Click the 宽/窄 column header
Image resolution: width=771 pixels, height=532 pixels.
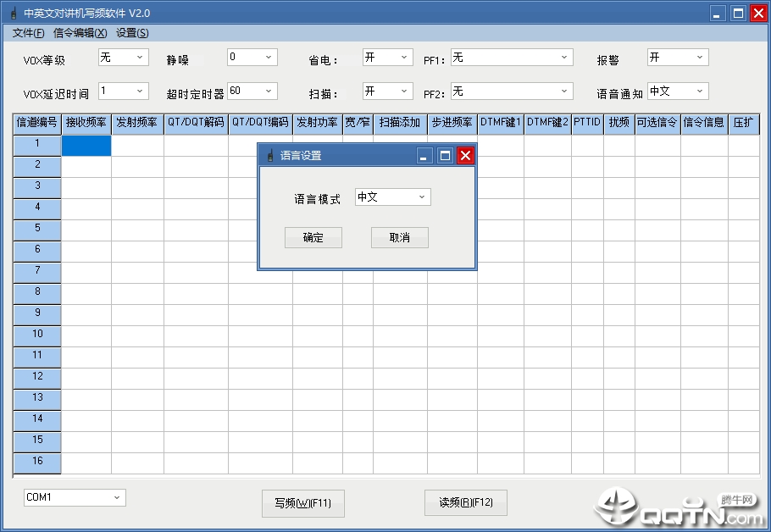click(358, 124)
